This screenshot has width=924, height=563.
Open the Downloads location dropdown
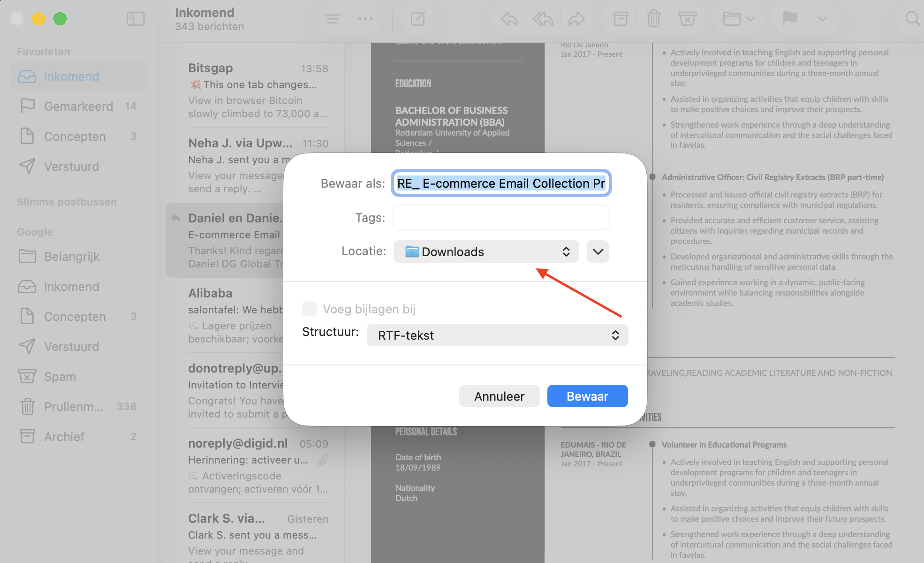tap(486, 251)
